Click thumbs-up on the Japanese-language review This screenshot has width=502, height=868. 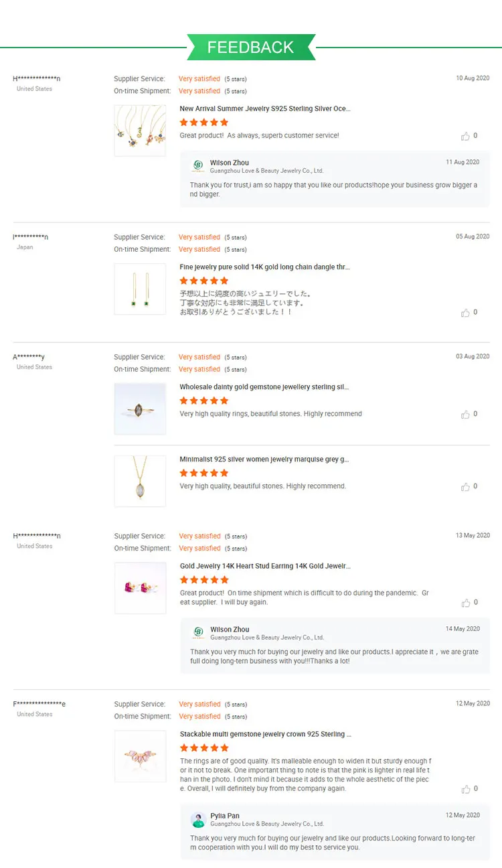pyautogui.click(x=466, y=313)
